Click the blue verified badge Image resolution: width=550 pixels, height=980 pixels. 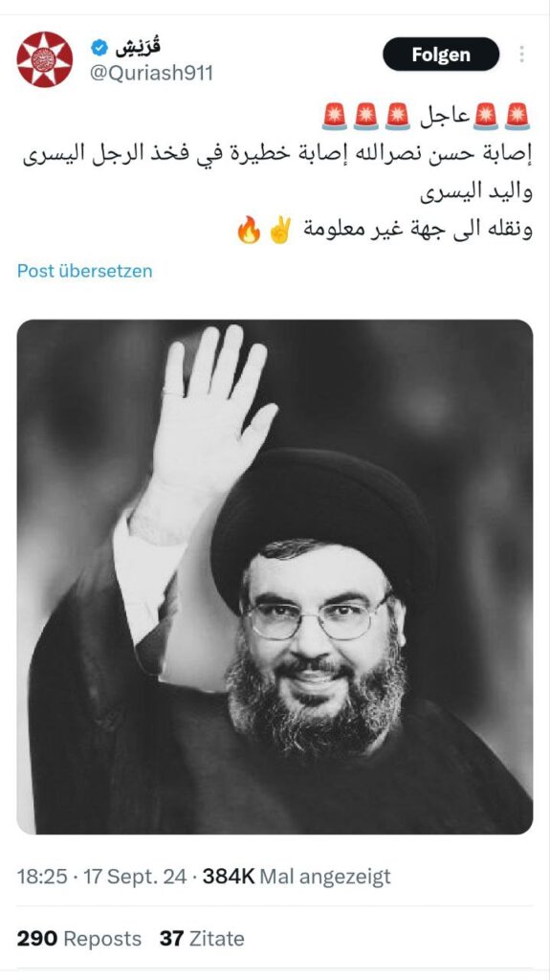pyautogui.click(x=99, y=48)
